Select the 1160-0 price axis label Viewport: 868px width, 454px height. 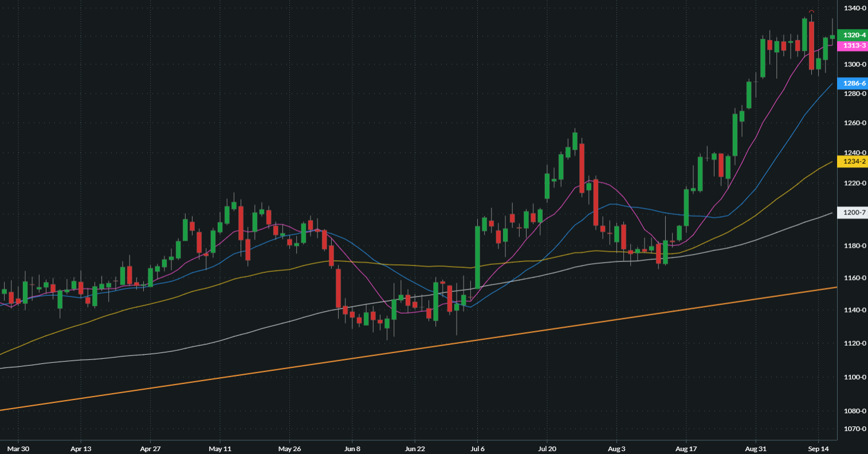pos(854,278)
